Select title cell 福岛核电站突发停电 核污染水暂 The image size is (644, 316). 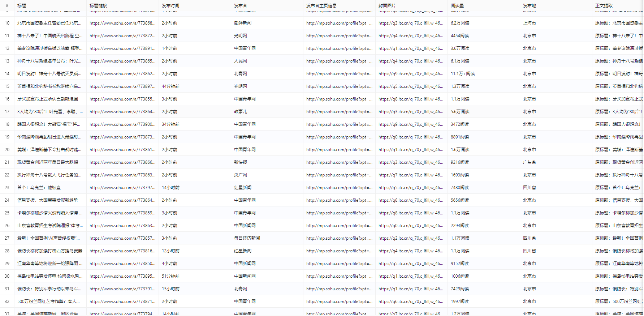(50, 276)
